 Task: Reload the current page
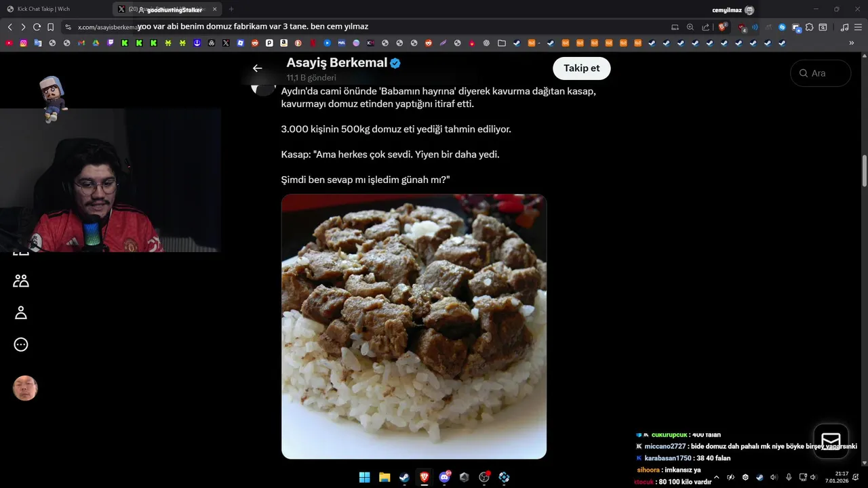(37, 27)
